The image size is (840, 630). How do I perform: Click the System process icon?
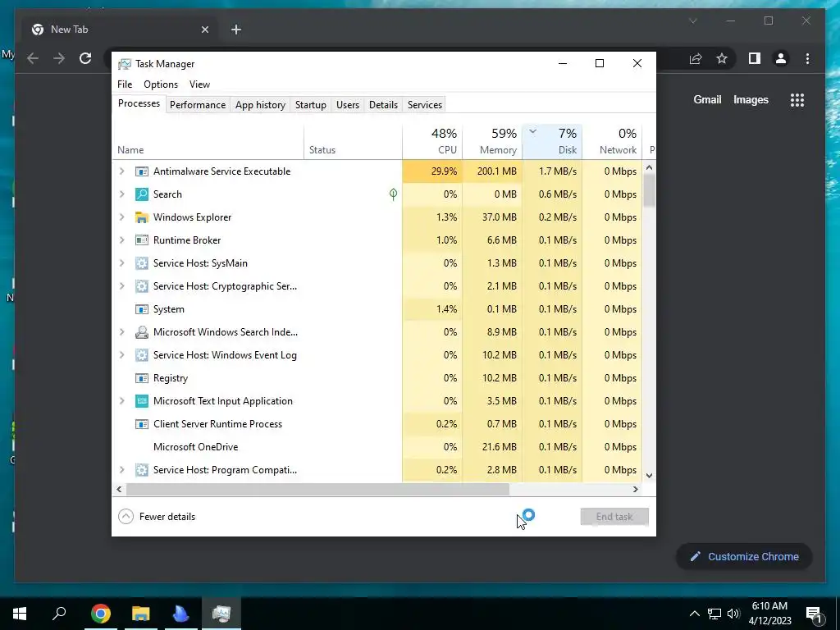141,309
